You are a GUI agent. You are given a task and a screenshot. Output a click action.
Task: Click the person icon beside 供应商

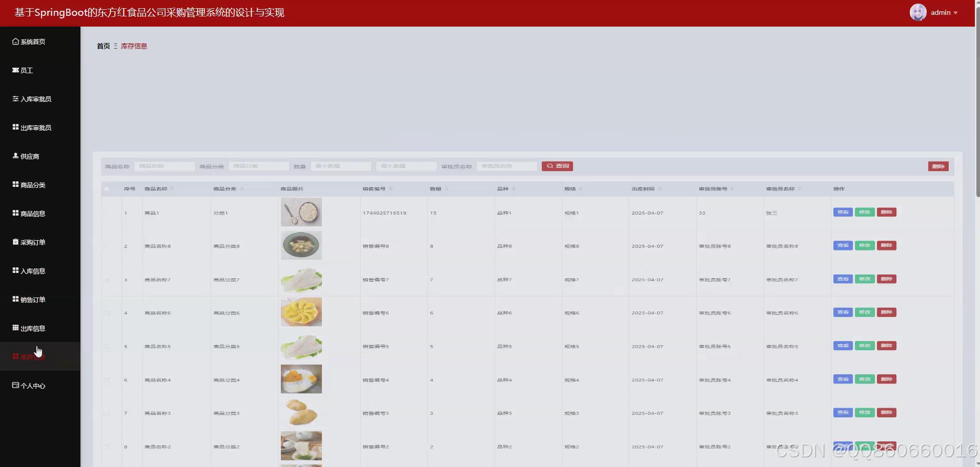pos(15,156)
